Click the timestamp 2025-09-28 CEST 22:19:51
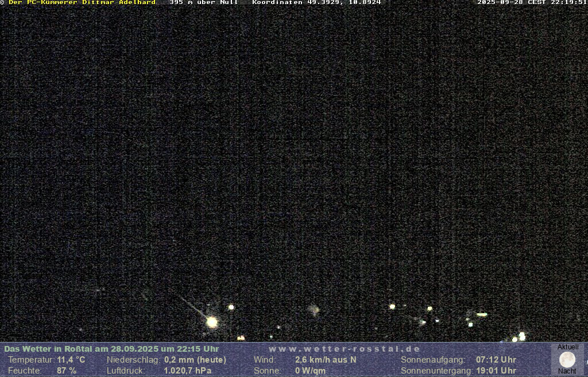 (x=532, y=2)
